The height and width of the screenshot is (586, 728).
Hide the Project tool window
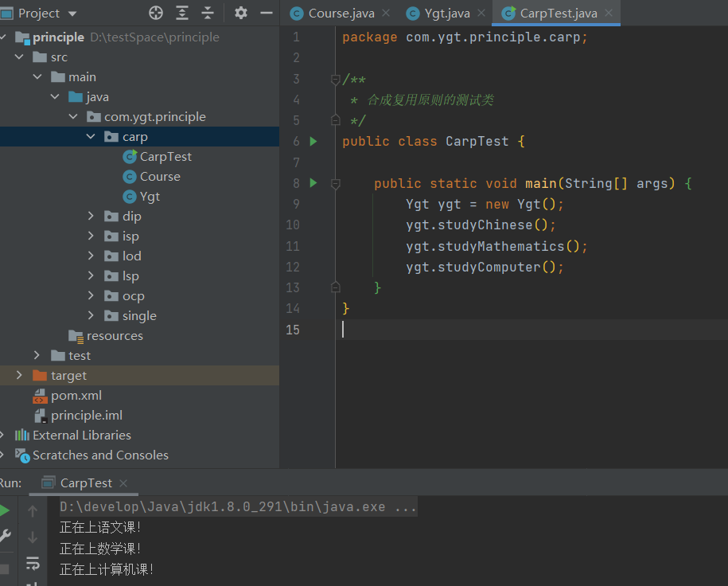267,13
